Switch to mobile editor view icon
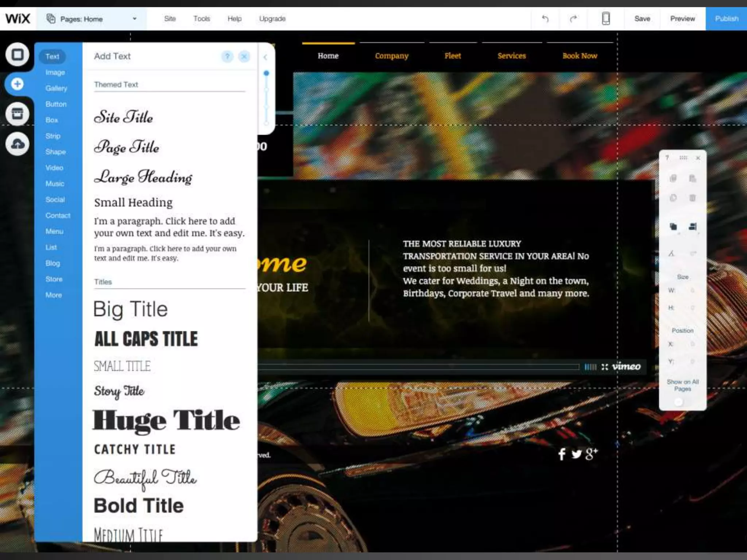The height and width of the screenshot is (560, 747). click(x=605, y=19)
